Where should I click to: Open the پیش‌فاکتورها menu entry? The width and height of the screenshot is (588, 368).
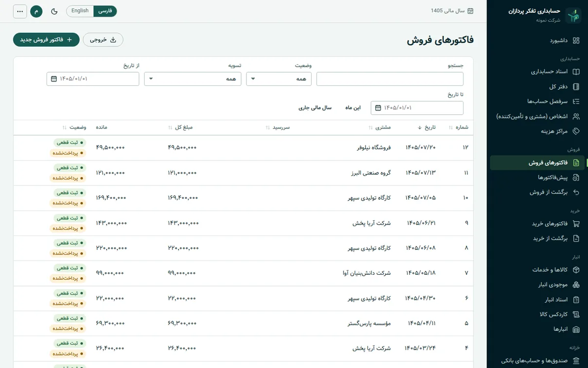537,177
